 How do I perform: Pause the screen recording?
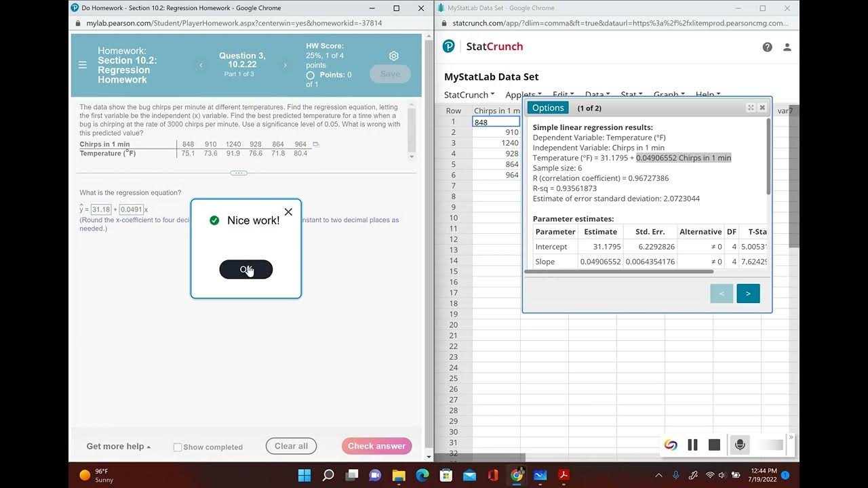pos(692,445)
